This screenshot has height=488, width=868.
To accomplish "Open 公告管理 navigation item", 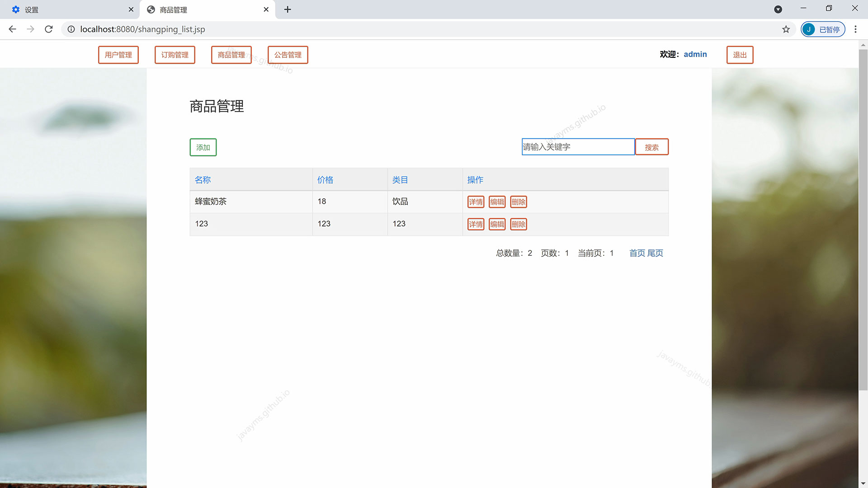I will 288,55.
